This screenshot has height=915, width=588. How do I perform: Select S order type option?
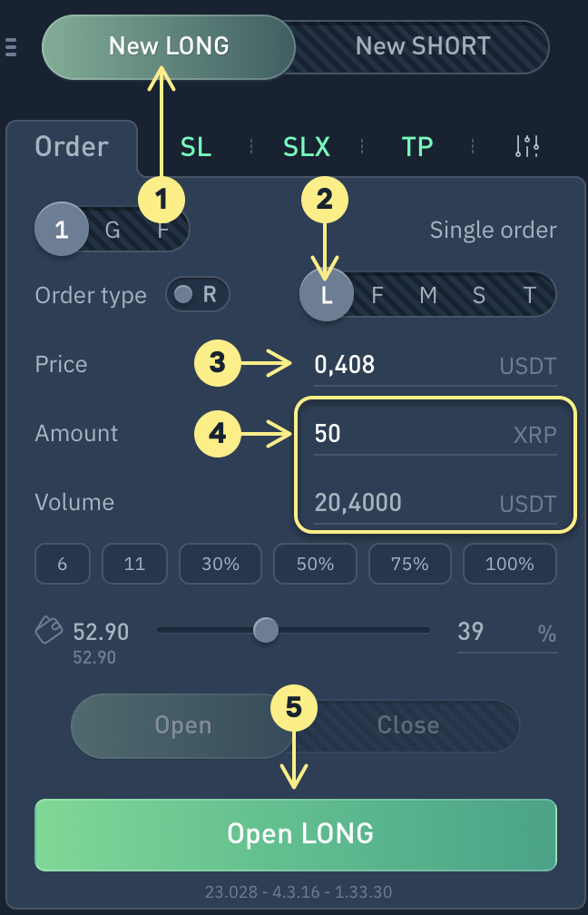[479, 295]
